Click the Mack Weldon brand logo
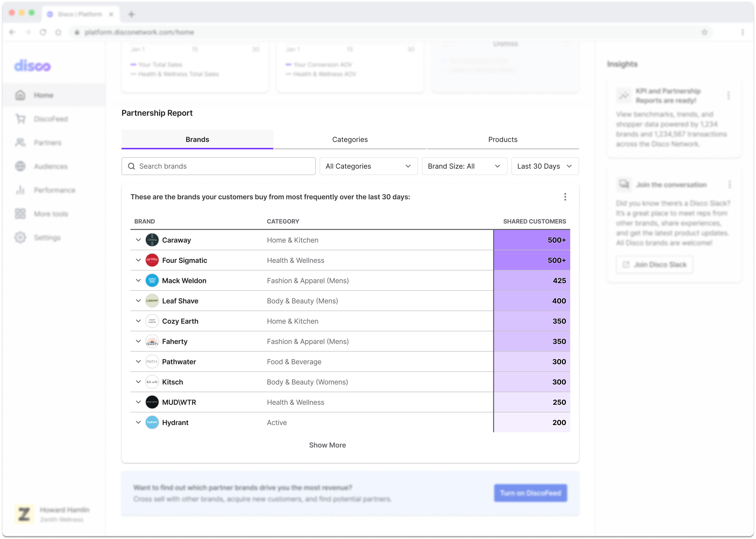756x539 pixels. pos(152,280)
